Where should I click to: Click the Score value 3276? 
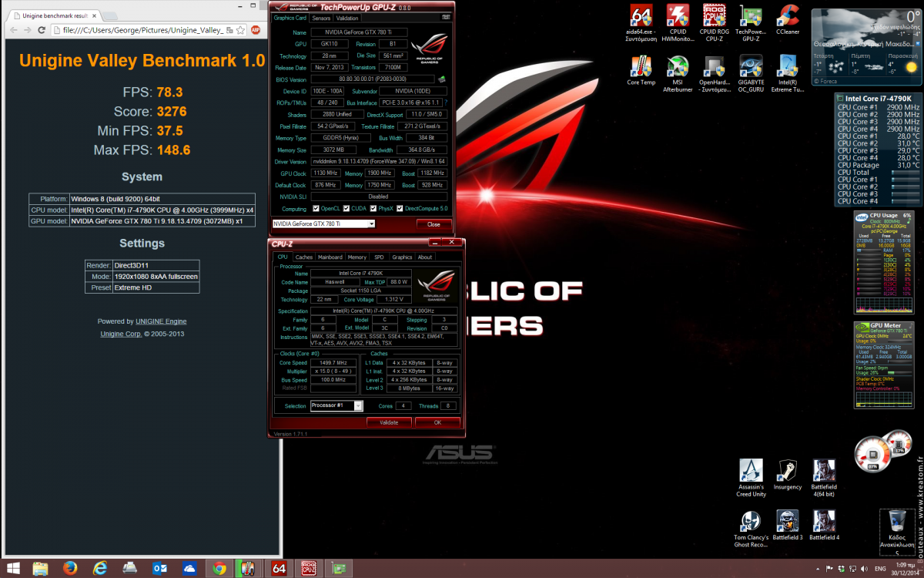tap(172, 112)
